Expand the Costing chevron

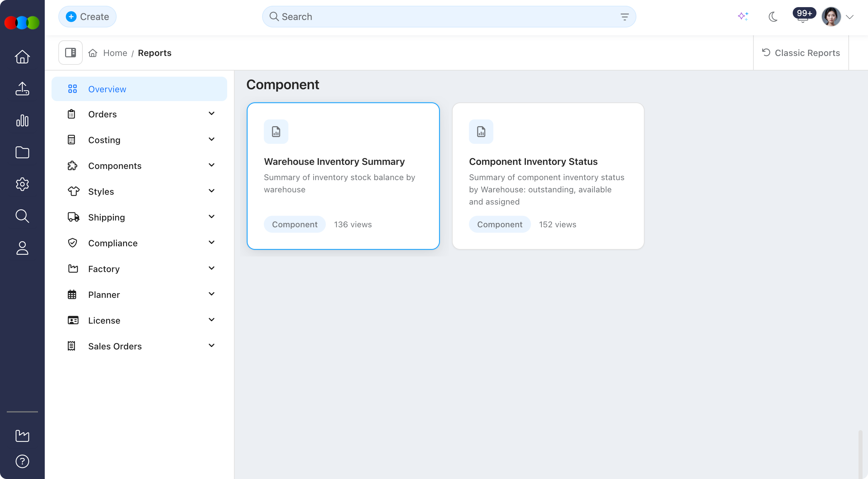click(x=212, y=139)
